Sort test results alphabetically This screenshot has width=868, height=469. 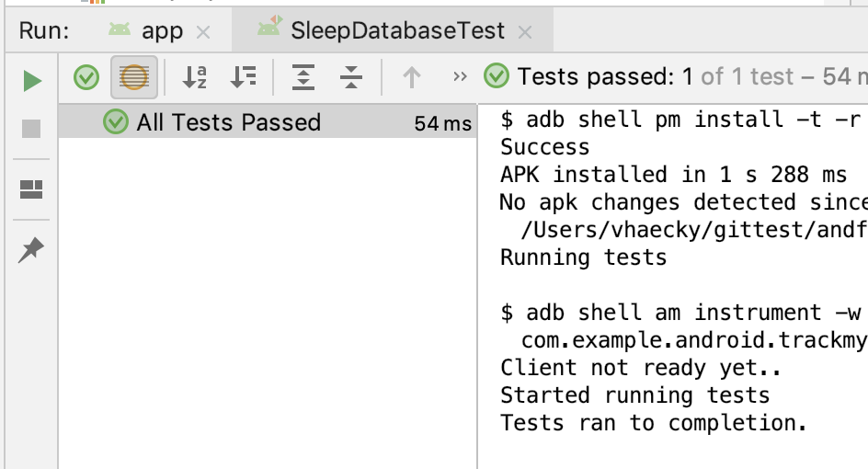tap(195, 78)
